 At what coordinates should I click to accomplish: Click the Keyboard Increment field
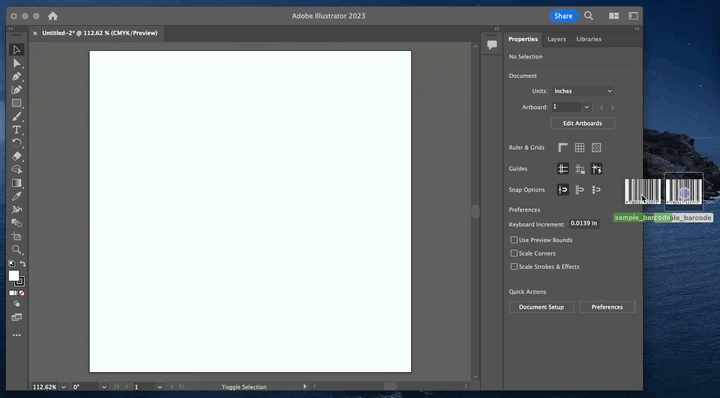pyautogui.click(x=584, y=224)
